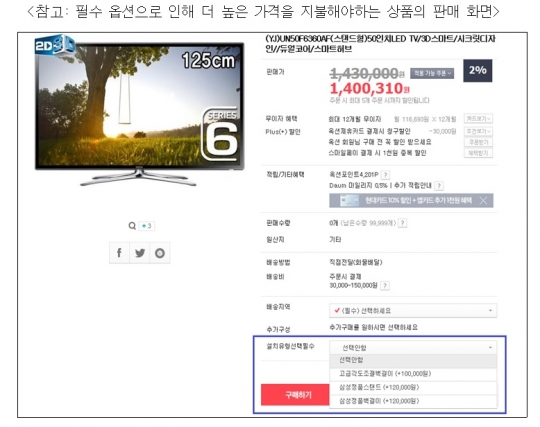Image resolution: width=540 pixels, height=427 pixels.
Task: Click the 현대카드 10% 할인 promotion banner
Action: [411, 200]
